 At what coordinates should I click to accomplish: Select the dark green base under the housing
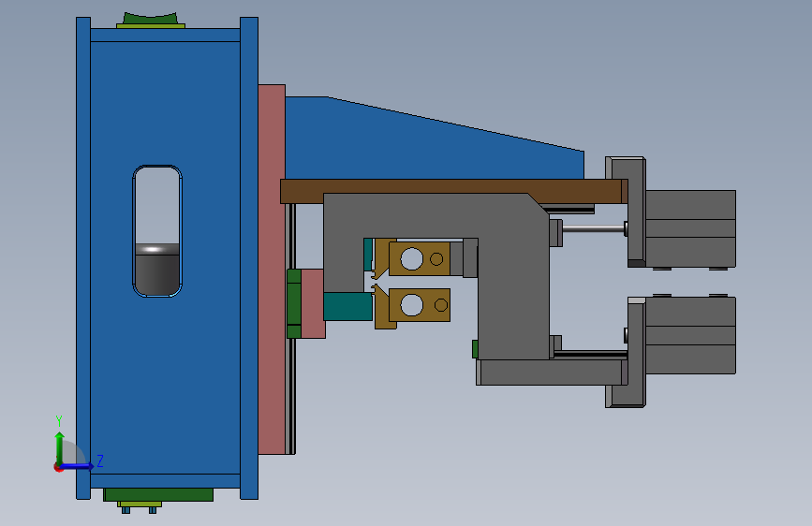coord(158,494)
